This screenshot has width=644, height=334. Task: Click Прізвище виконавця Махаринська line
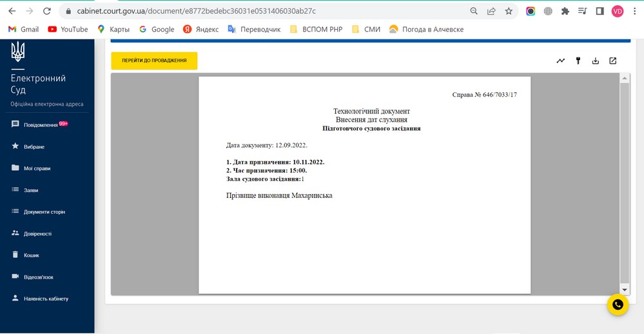click(x=279, y=195)
